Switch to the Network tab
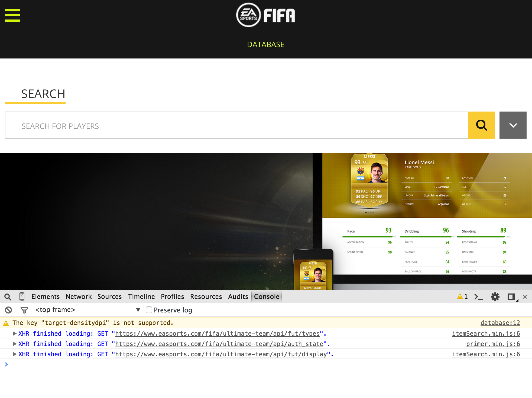Screen dimensions: 532x398 [x=79, y=297]
